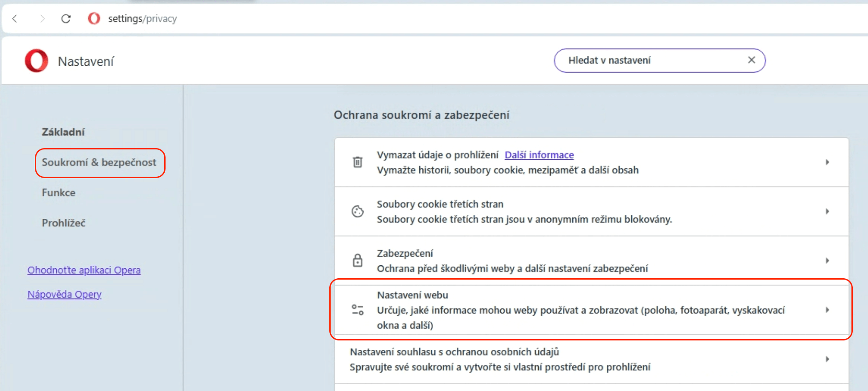The height and width of the screenshot is (391, 868).
Task: Open the Funkce settings section
Action: point(59,193)
